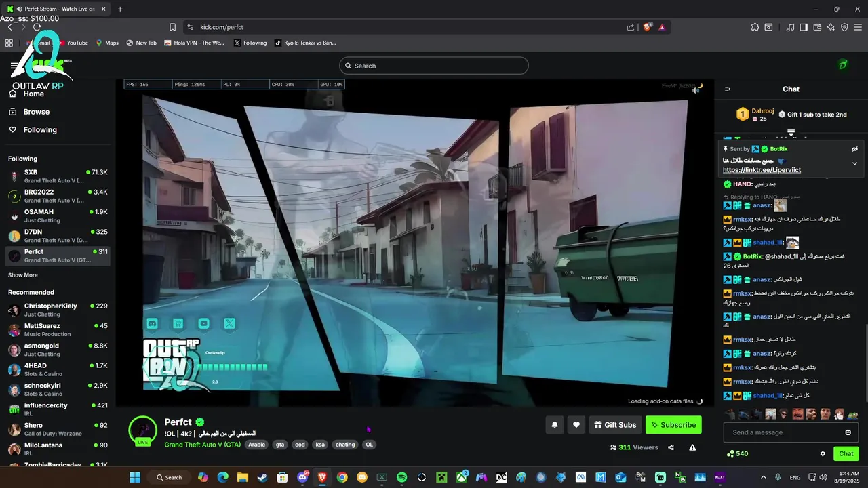
Task: Click Brave Rewards triangle icon
Action: pyautogui.click(x=662, y=27)
